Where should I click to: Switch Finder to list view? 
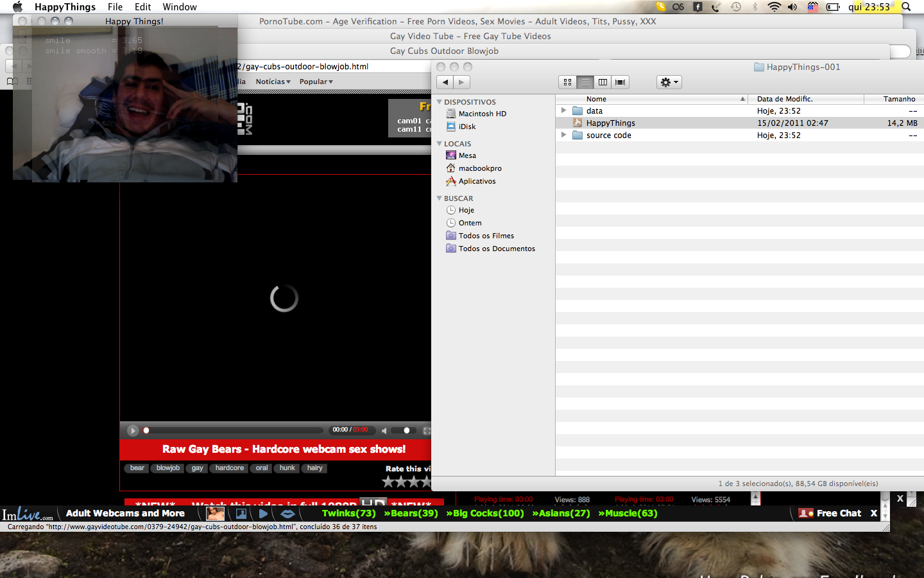(x=585, y=82)
